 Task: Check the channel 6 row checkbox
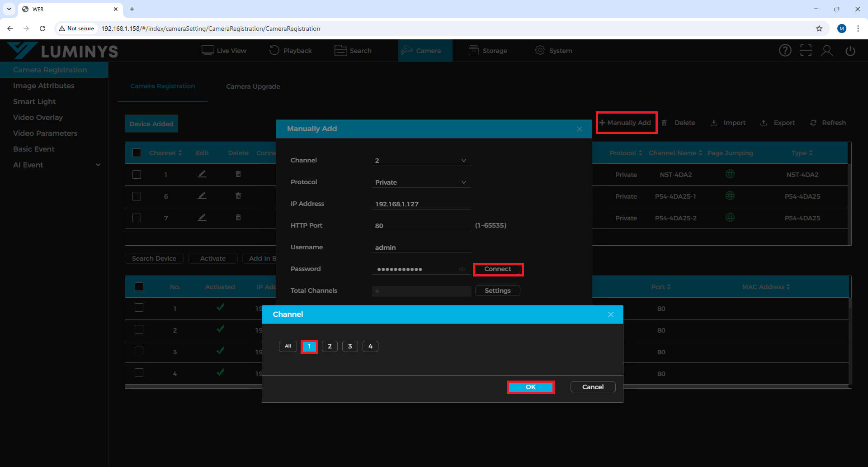[137, 196]
